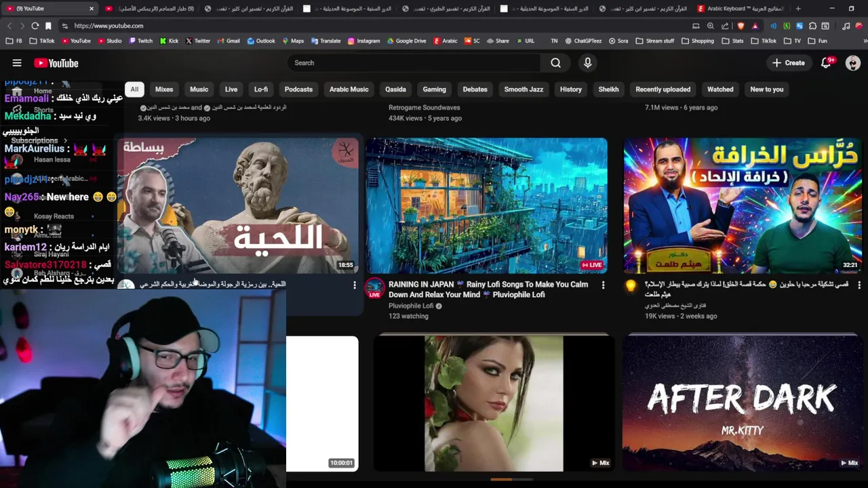Image resolution: width=868 pixels, height=488 pixels.
Task: Open the After Dark Mr.Kitty mix thumbnail
Action: tap(742, 402)
